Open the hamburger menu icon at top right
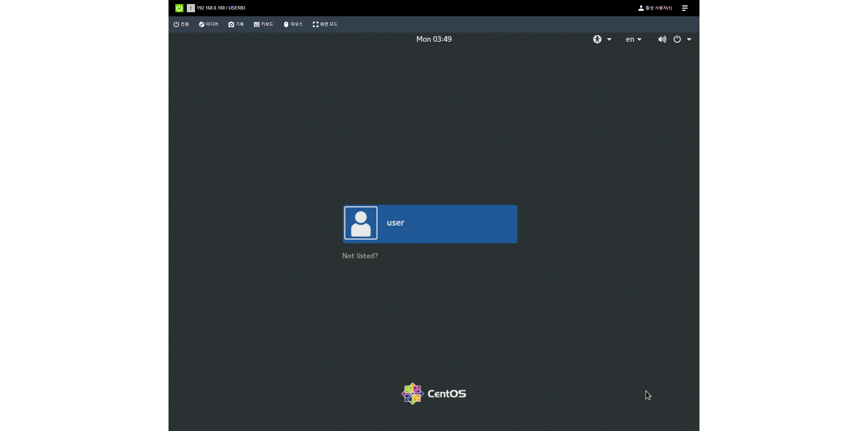This screenshot has height=431, width=868. pos(685,8)
